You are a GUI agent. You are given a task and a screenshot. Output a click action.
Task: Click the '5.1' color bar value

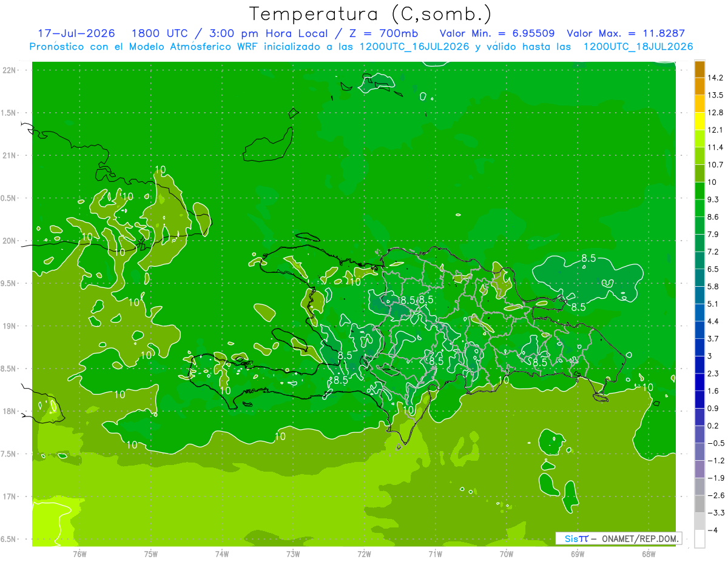point(713,304)
